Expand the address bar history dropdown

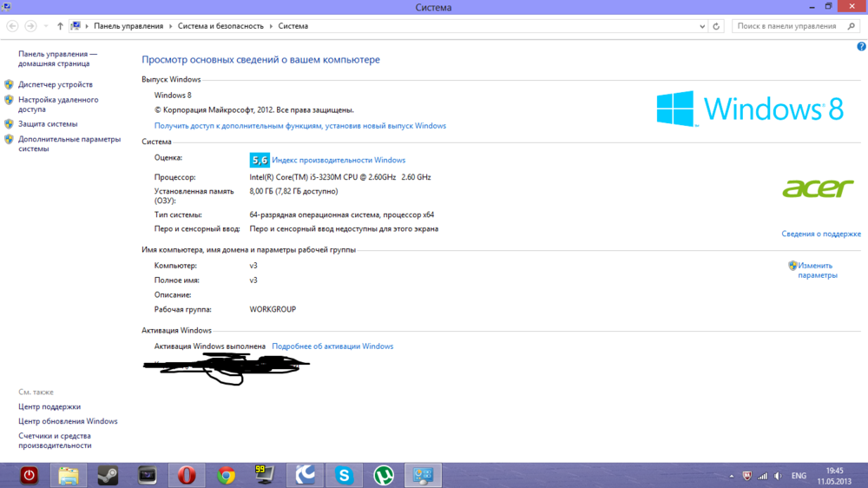tap(701, 26)
